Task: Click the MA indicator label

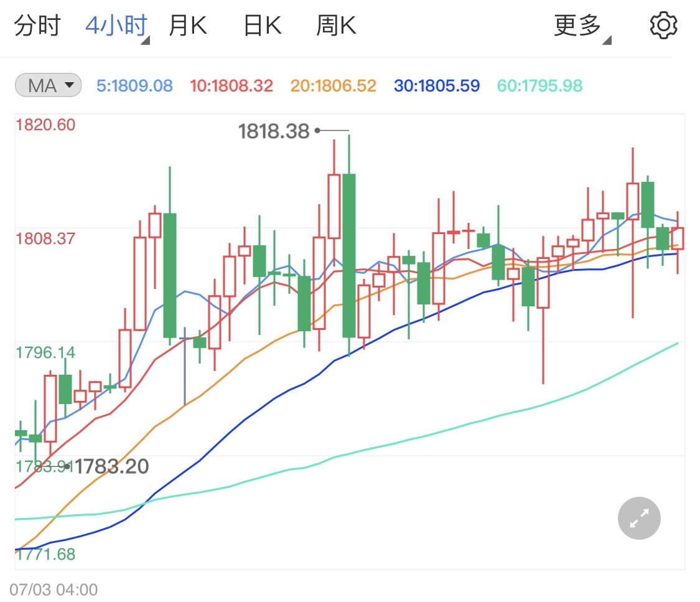Action: tap(42, 85)
